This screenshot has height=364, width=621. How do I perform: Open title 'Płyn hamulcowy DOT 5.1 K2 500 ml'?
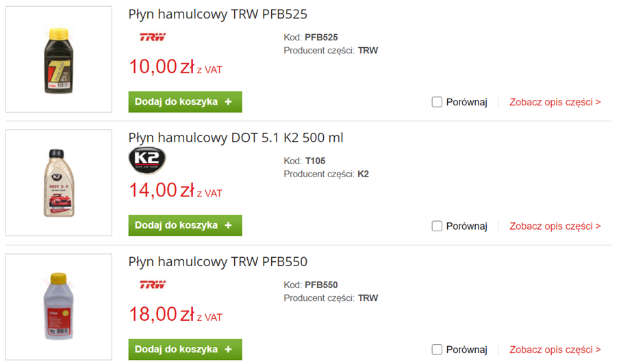click(x=236, y=138)
